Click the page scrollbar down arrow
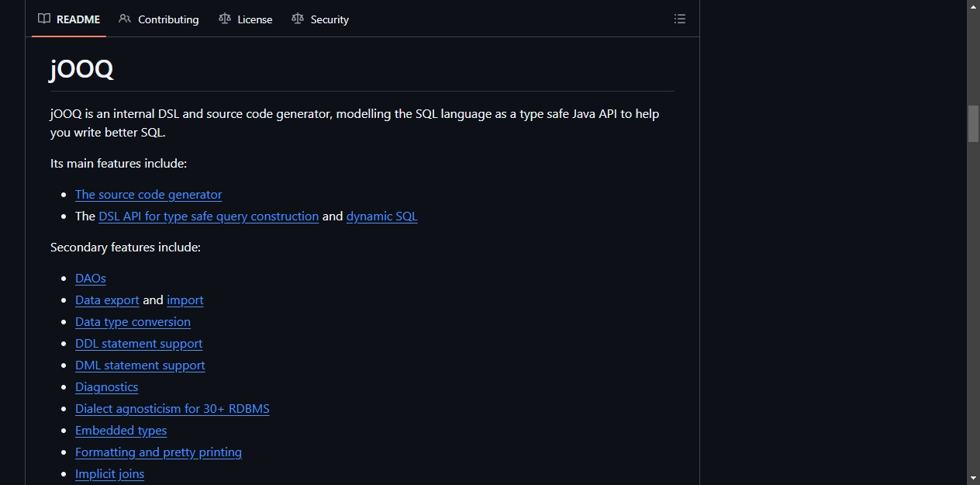This screenshot has height=485, width=980. pos(973,478)
